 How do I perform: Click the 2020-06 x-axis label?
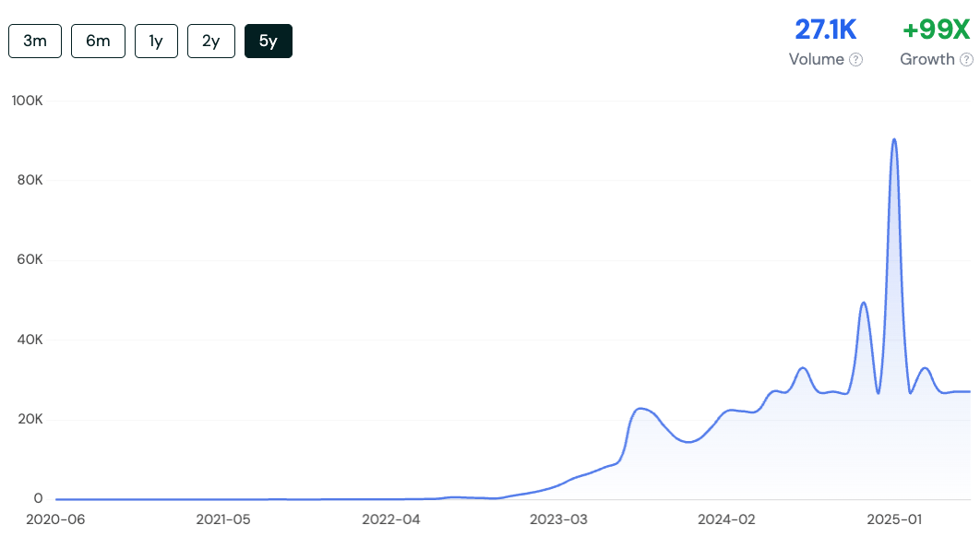click(55, 519)
